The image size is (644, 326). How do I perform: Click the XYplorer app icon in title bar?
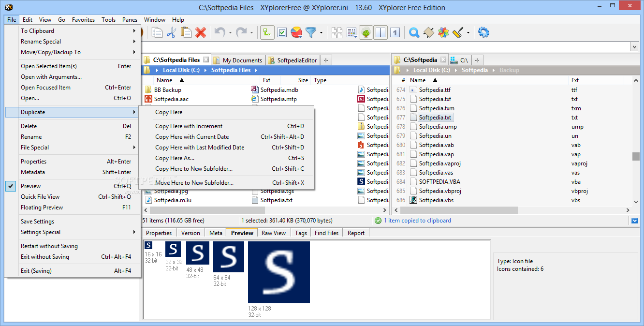pyautogui.click(x=8, y=7)
